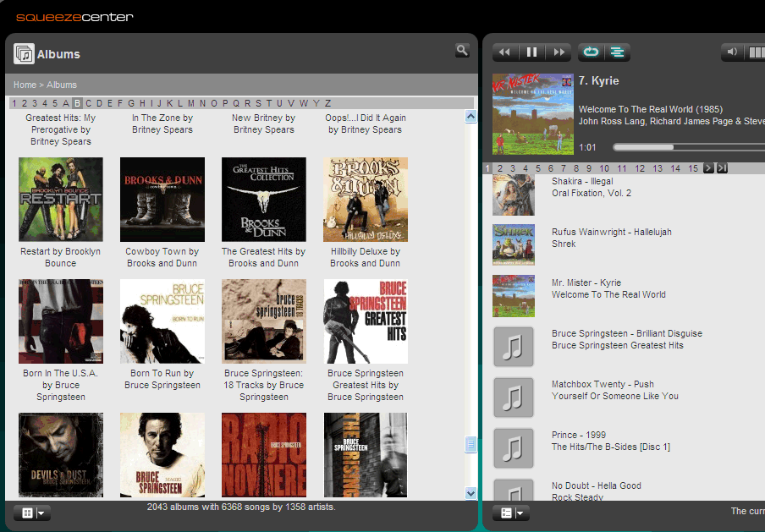Open the Born To Run album cover

point(162,321)
